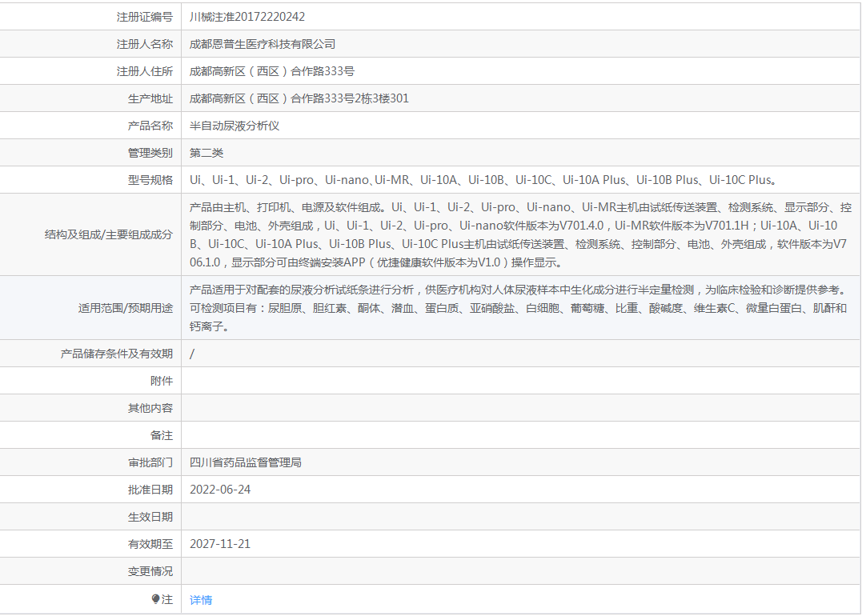The width and height of the screenshot is (862, 616).
Task: Select address 成都高新区（西区）合作路333号
Action: coord(272,71)
